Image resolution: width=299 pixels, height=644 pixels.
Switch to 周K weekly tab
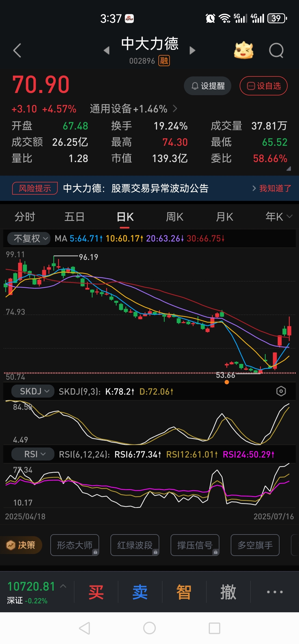tap(175, 217)
